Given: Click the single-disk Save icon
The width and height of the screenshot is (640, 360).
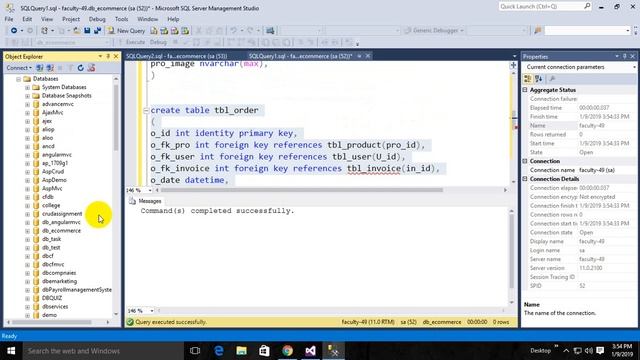Looking at the screenshot, I should 87,31.
